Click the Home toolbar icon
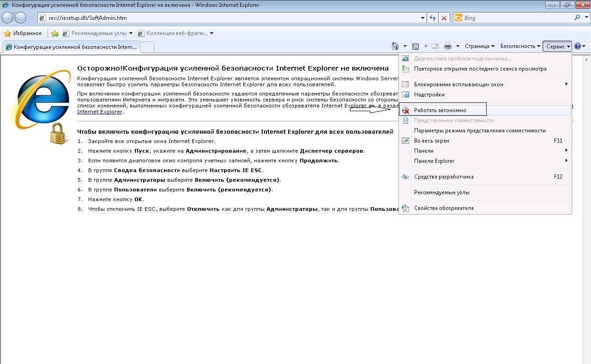This screenshot has height=364, width=591. [395, 46]
